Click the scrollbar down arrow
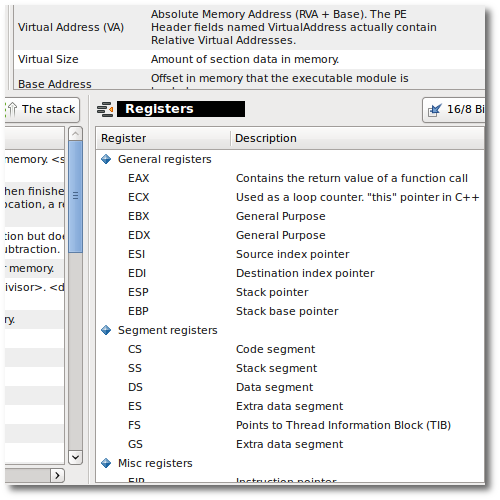This screenshot has width=500, height=500. [76, 457]
